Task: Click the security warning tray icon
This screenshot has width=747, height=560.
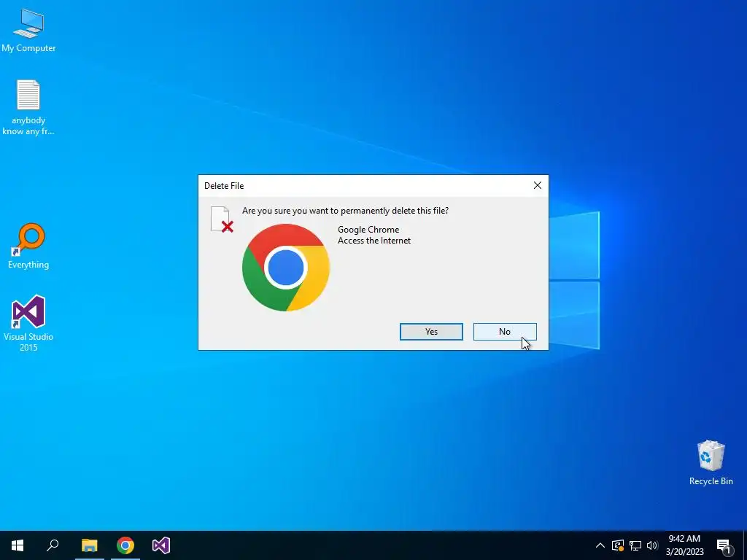Action: pos(617,545)
